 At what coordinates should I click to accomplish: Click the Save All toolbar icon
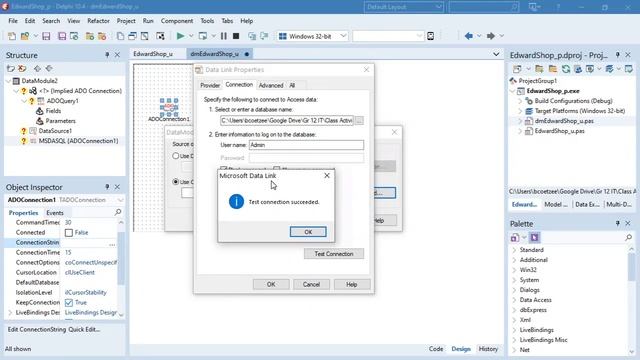pyautogui.click(x=62, y=36)
